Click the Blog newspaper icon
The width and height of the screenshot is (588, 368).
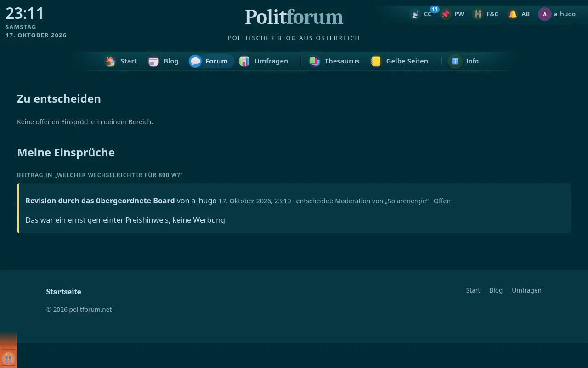[153, 61]
